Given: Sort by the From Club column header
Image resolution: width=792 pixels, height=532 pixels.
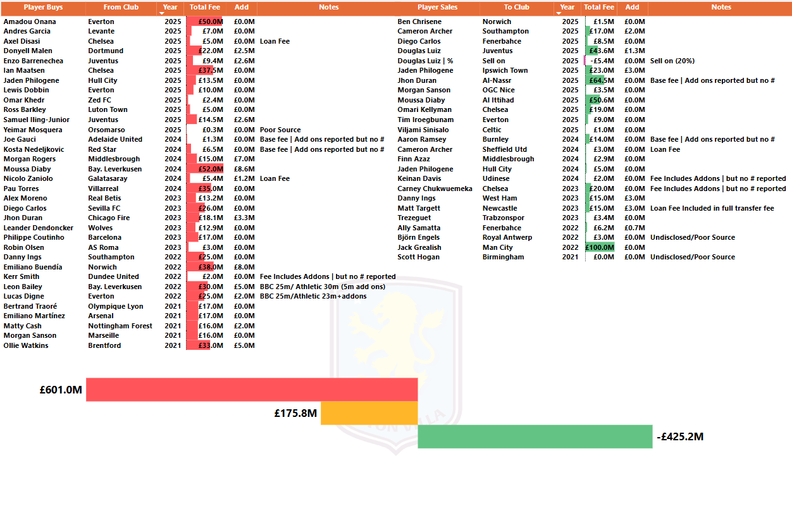Looking at the screenshot, I should pos(121,8).
